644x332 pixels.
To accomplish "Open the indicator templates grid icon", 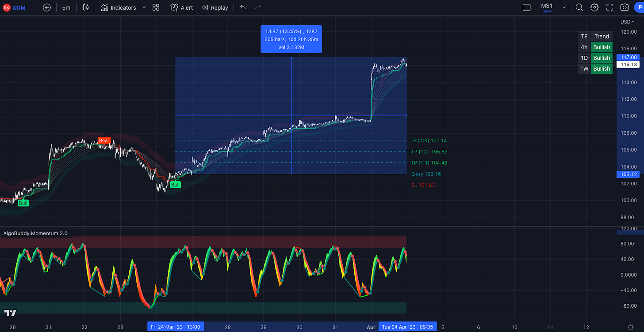I will tap(156, 8).
